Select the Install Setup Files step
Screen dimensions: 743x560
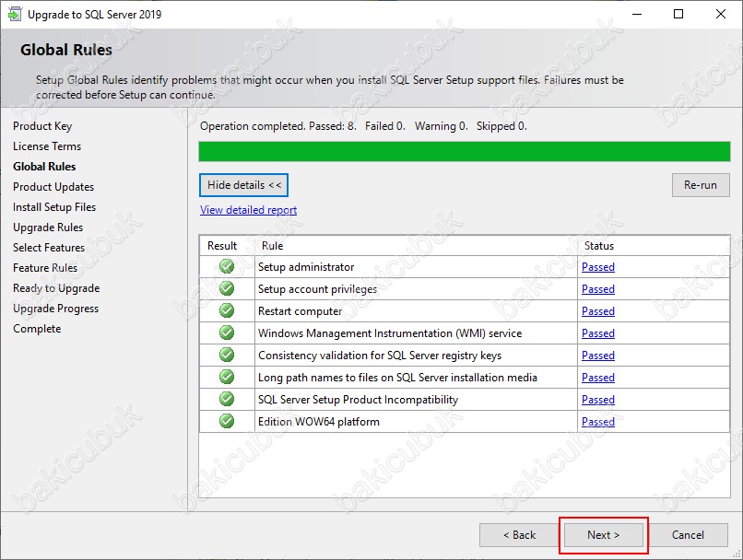pos(54,207)
